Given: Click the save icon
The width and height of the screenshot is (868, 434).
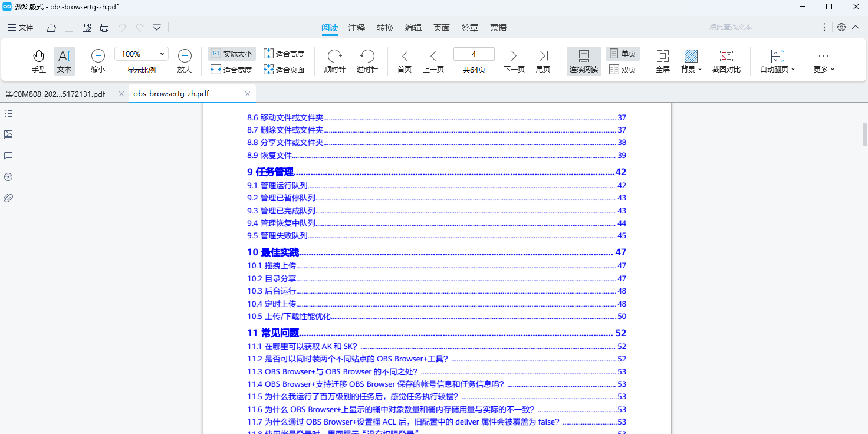Looking at the screenshot, I should coord(69,28).
